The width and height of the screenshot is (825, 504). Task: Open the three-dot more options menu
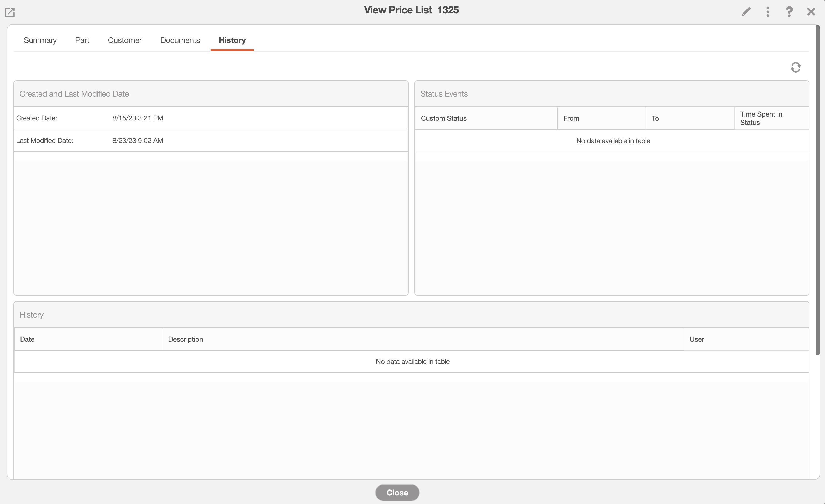point(768,12)
